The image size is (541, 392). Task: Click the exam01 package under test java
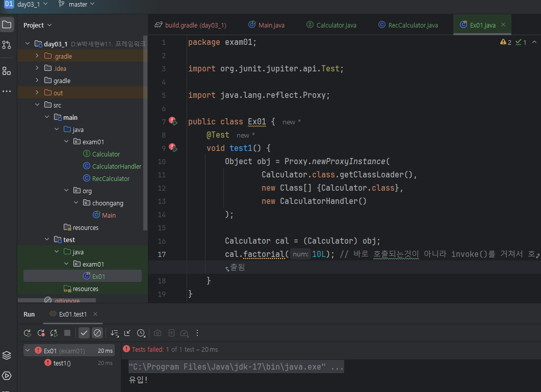[x=88, y=264]
